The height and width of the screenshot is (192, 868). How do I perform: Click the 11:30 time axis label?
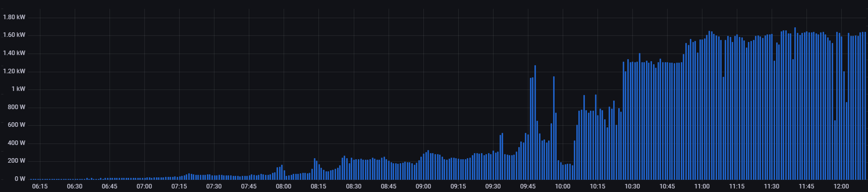click(772, 186)
